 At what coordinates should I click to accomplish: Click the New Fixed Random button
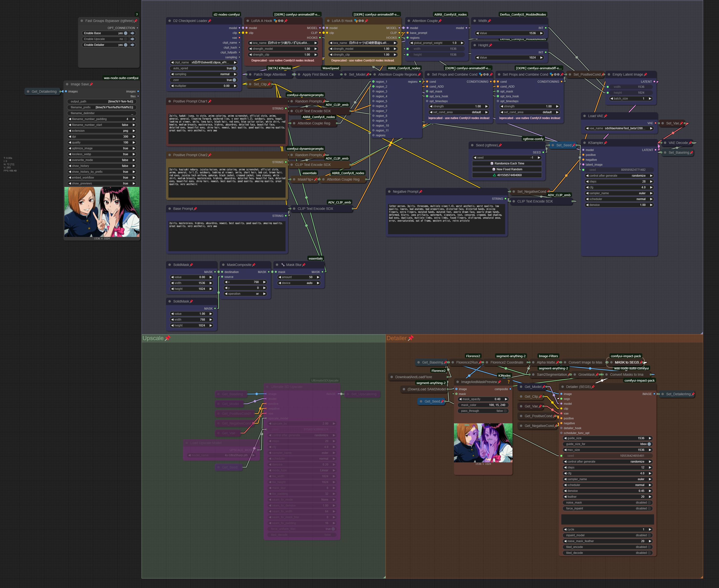coord(507,169)
